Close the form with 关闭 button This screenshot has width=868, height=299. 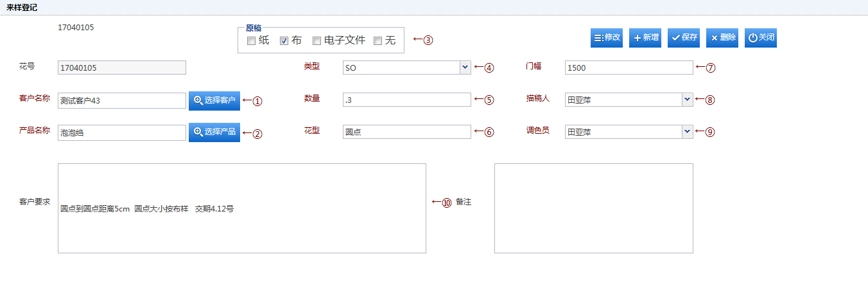coord(761,38)
